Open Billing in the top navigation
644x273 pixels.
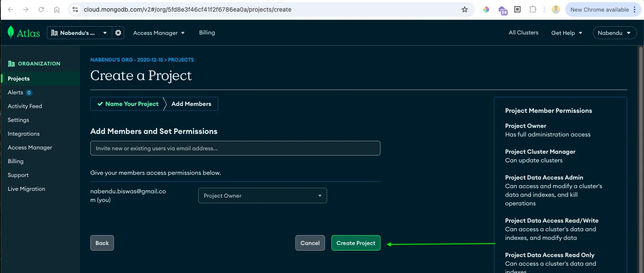207,33
